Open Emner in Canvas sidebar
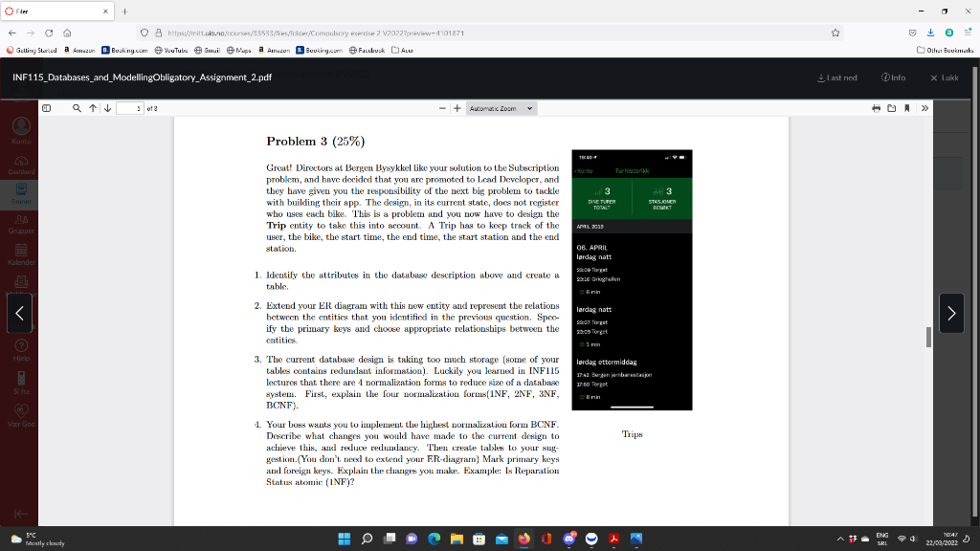The height and width of the screenshot is (551, 980). click(x=21, y=193)
